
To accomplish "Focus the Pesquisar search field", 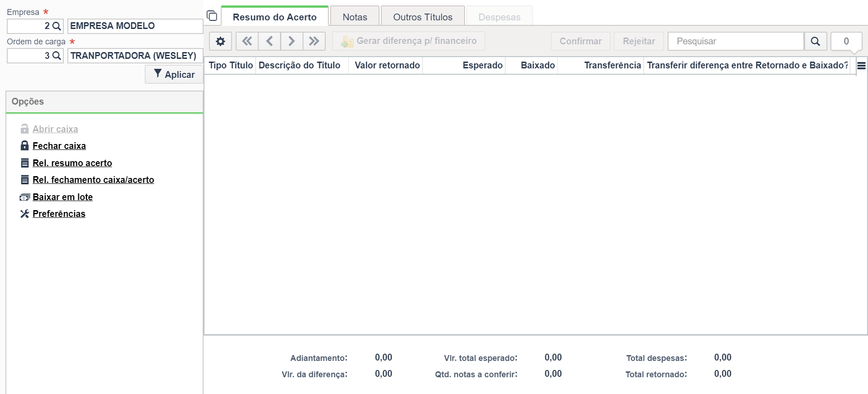I will [736, 41].
